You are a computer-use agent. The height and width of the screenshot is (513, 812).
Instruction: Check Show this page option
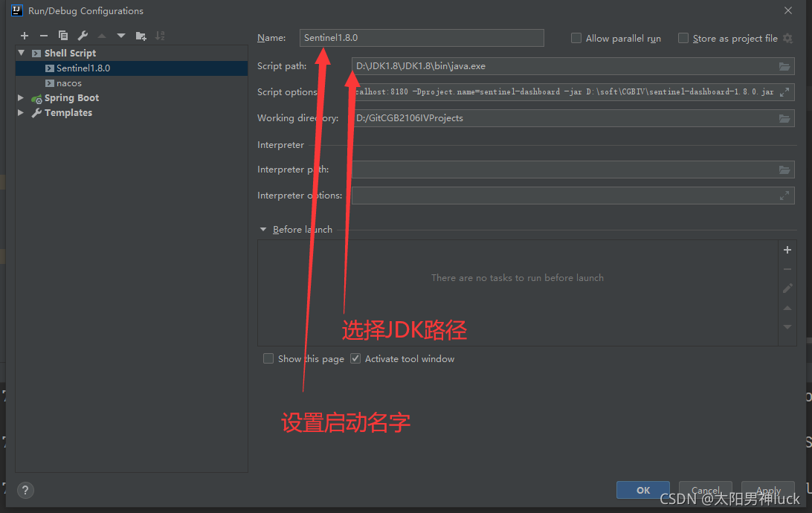point(268,359)
